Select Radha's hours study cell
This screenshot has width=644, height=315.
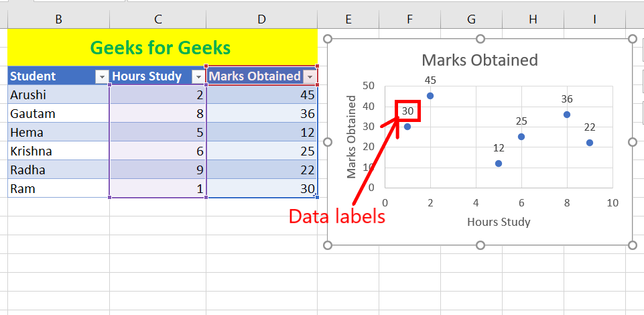click(158, 170)
